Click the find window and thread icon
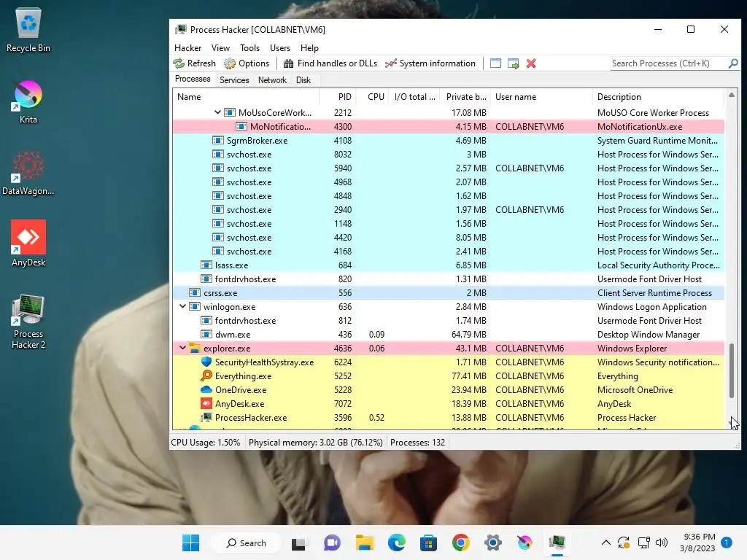747x560 pixels. [513, 63]
